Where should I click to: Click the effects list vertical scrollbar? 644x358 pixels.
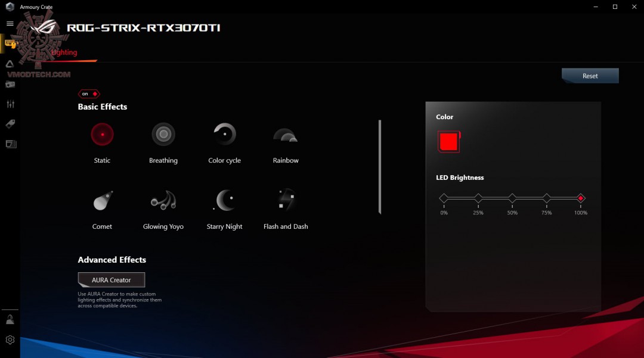tap(380, 167)
